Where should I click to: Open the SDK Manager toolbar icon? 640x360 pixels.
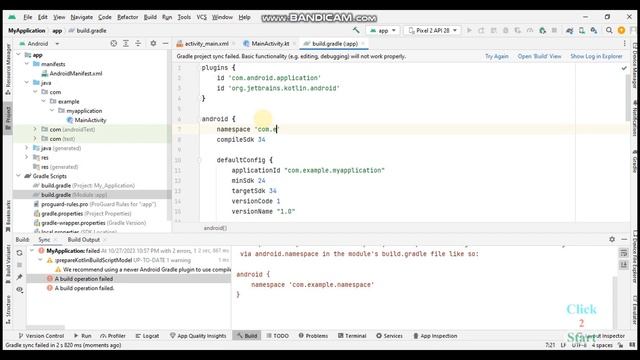(594, 30)
